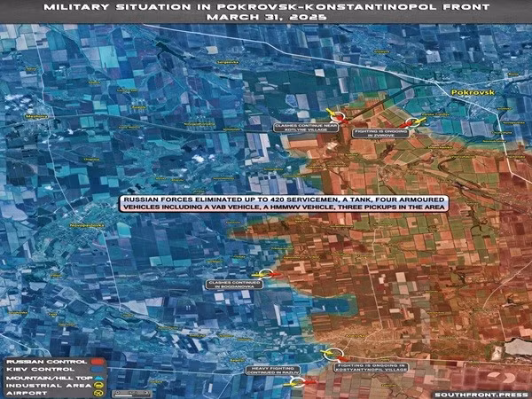Click the clash marker at Razliv
532x399 pixels.
[298, 382]
